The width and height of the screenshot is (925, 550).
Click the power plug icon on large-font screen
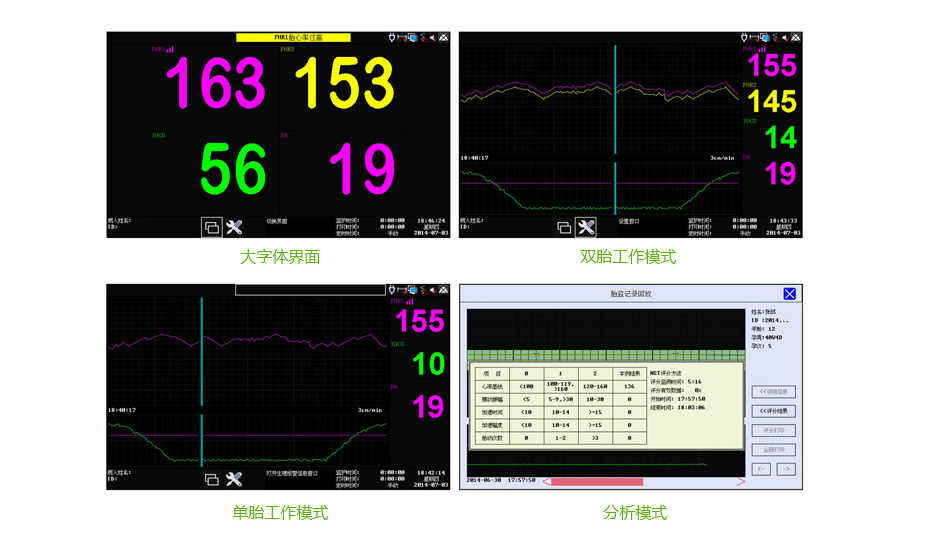tap(391, 38)
